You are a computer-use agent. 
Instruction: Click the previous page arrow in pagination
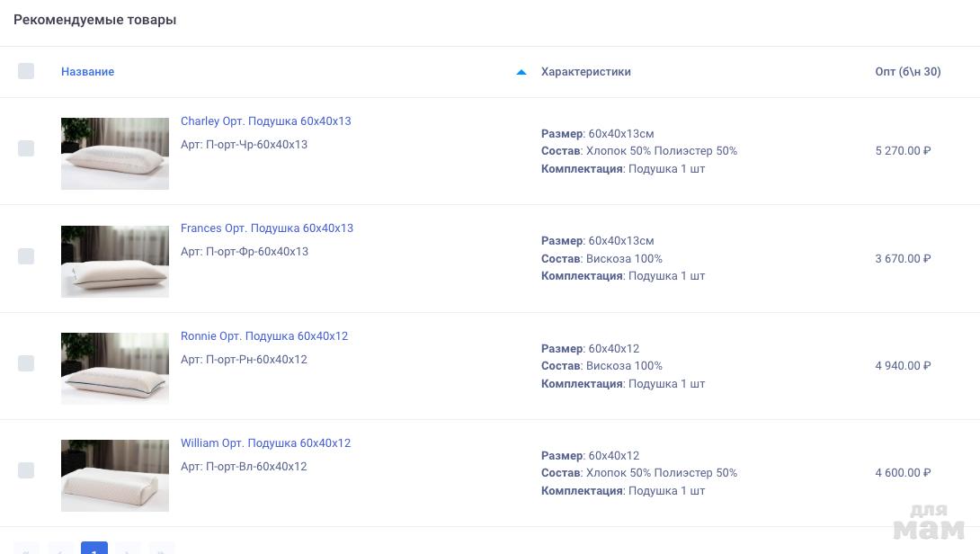point(60,550)
